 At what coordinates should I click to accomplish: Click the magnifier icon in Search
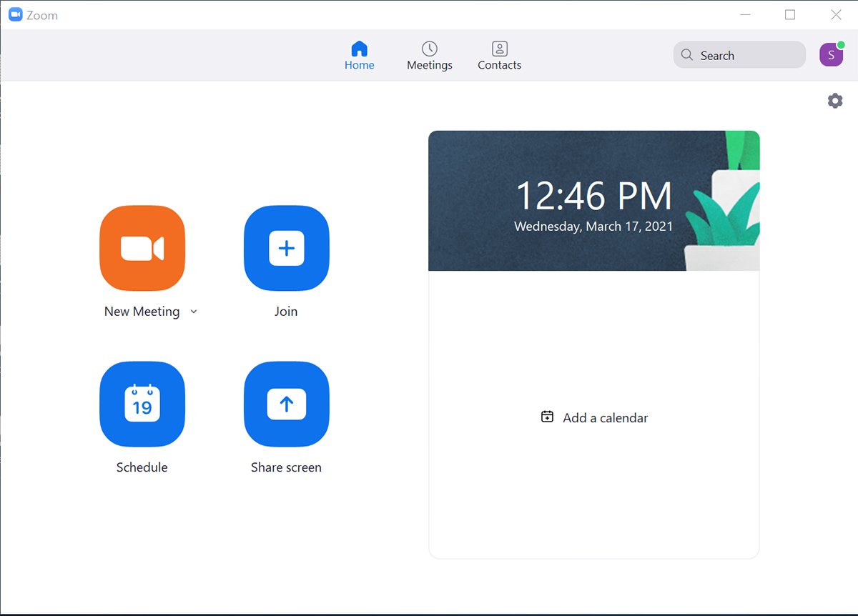[x=687, y=55]
